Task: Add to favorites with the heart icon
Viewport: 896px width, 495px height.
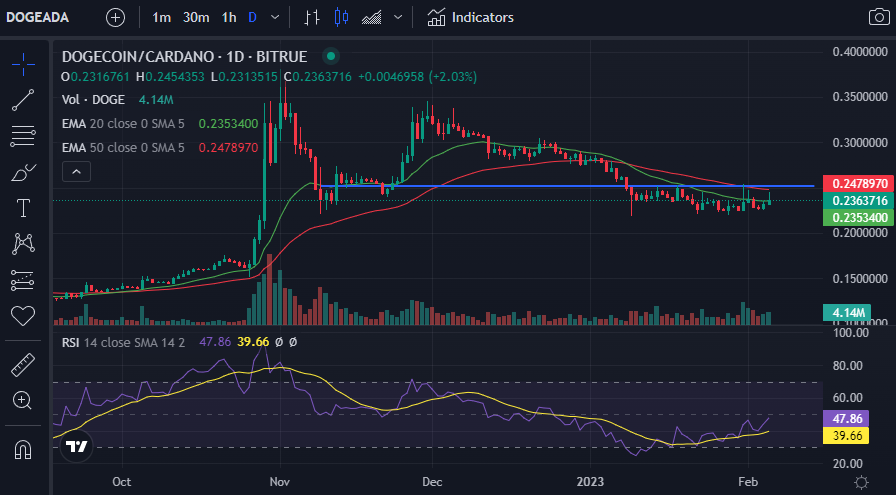Action: [x=23, y=316]
